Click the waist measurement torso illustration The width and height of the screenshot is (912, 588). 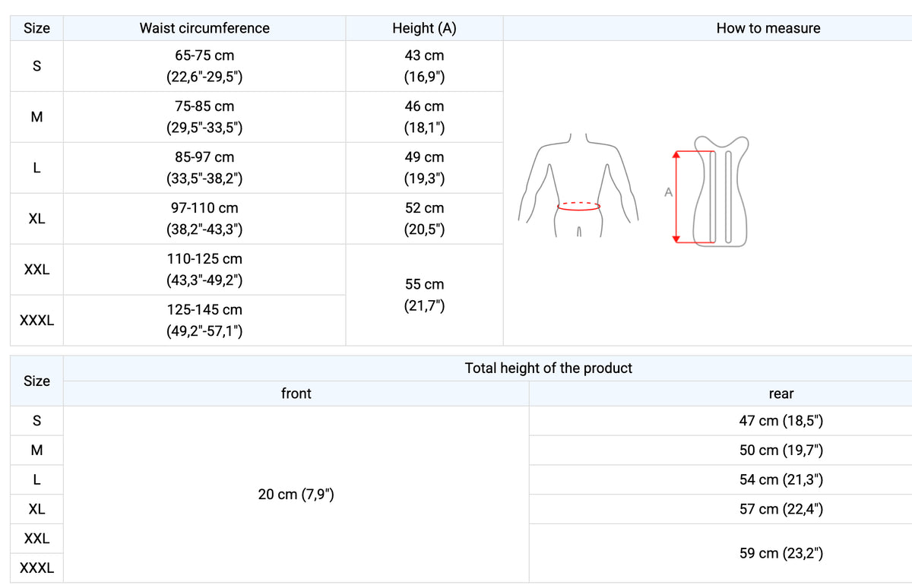(x=579, y=186)
